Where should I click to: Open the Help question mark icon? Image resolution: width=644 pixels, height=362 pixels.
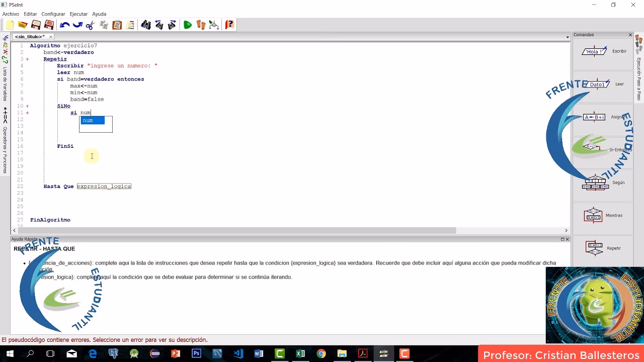(229, 25)
